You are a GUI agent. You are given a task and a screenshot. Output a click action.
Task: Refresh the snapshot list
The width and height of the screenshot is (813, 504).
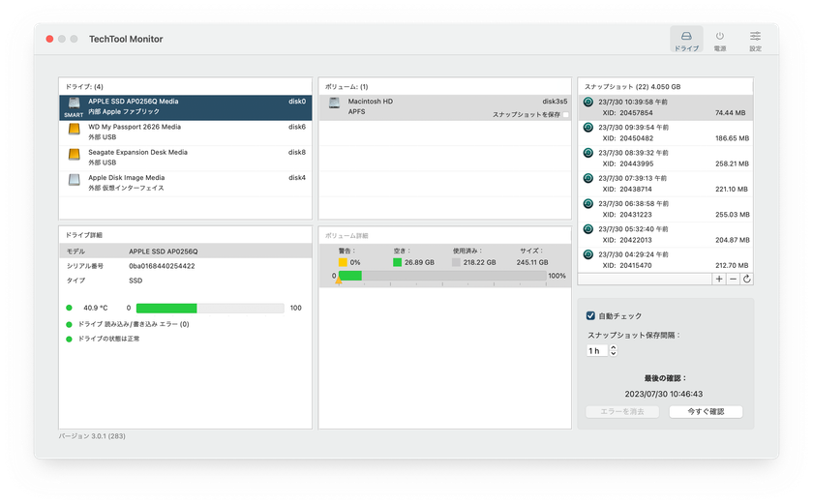(x=746, y=279)
